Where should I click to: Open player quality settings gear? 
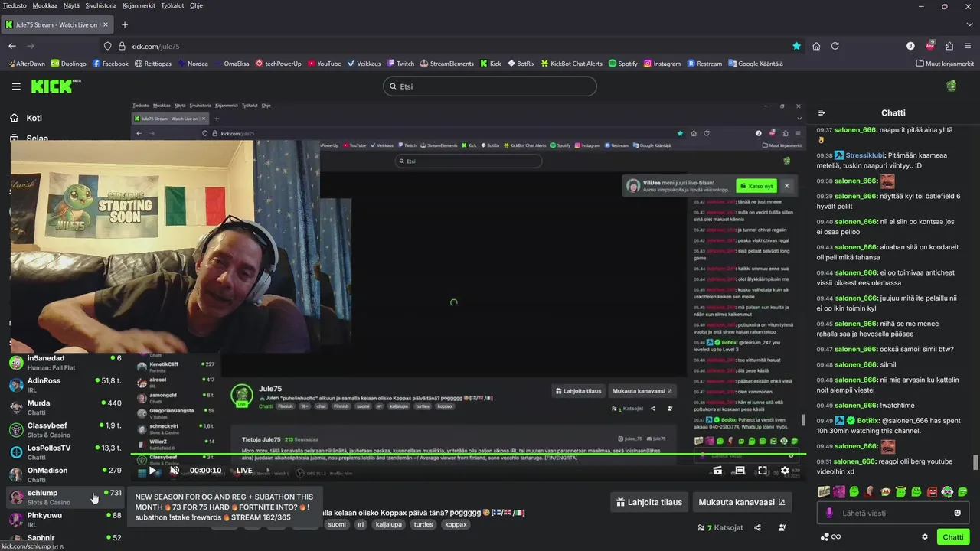tap(785, 471)
